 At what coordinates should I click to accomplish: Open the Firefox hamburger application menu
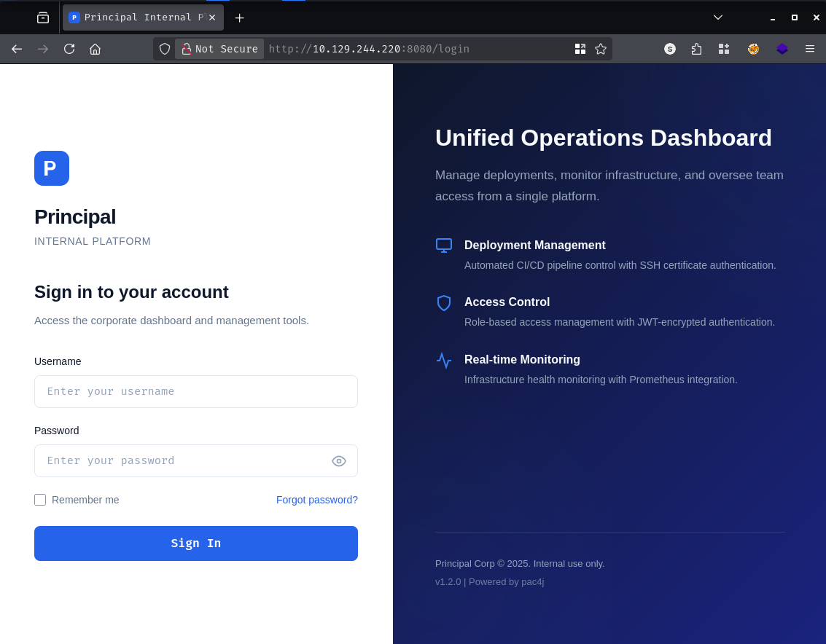(810, 49)
